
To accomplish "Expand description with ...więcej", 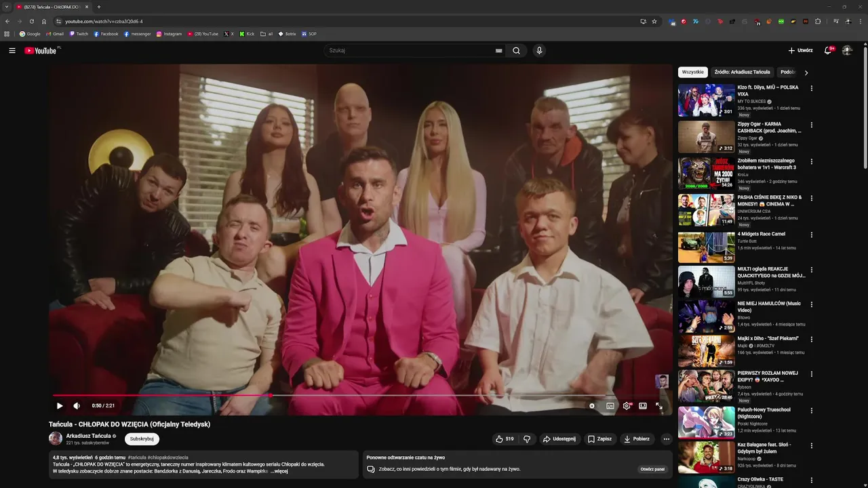I will 279,471.
